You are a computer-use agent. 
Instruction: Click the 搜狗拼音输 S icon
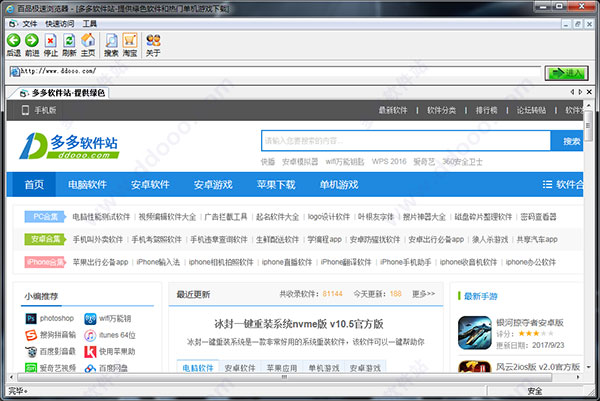31,335
